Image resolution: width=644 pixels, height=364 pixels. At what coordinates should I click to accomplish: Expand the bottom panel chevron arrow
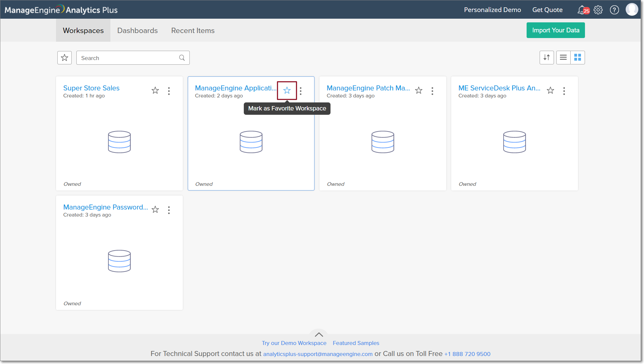pos(319,334)
